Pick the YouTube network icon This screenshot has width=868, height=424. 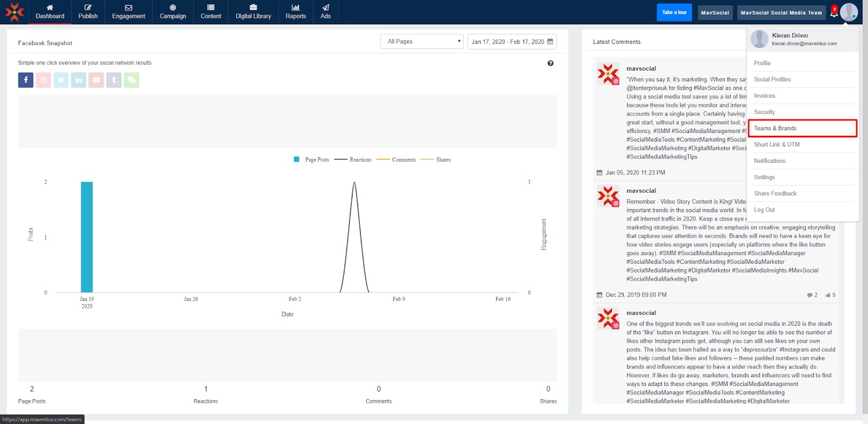click(96, 80)
